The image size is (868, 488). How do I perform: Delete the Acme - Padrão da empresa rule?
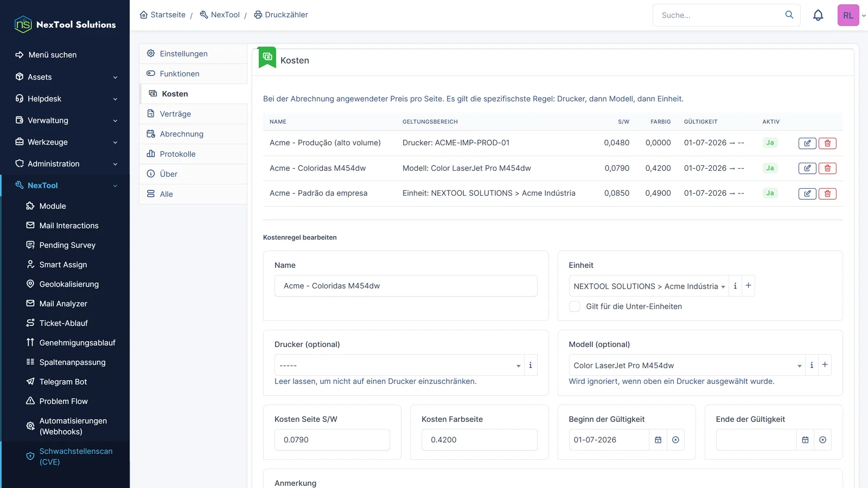(827, 194)
